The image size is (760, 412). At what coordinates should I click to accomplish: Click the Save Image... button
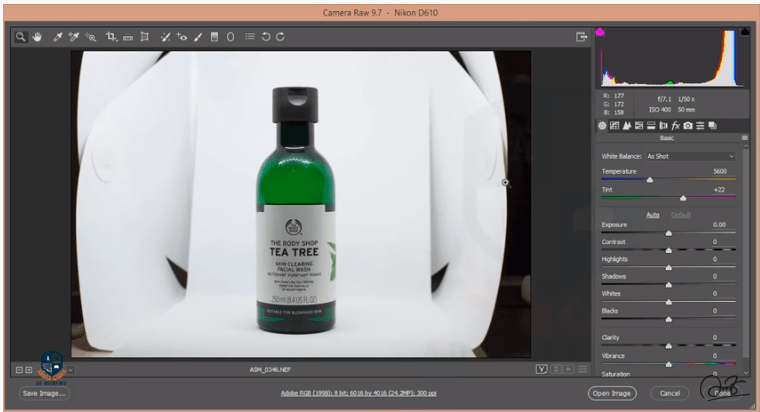pos(44,393)
